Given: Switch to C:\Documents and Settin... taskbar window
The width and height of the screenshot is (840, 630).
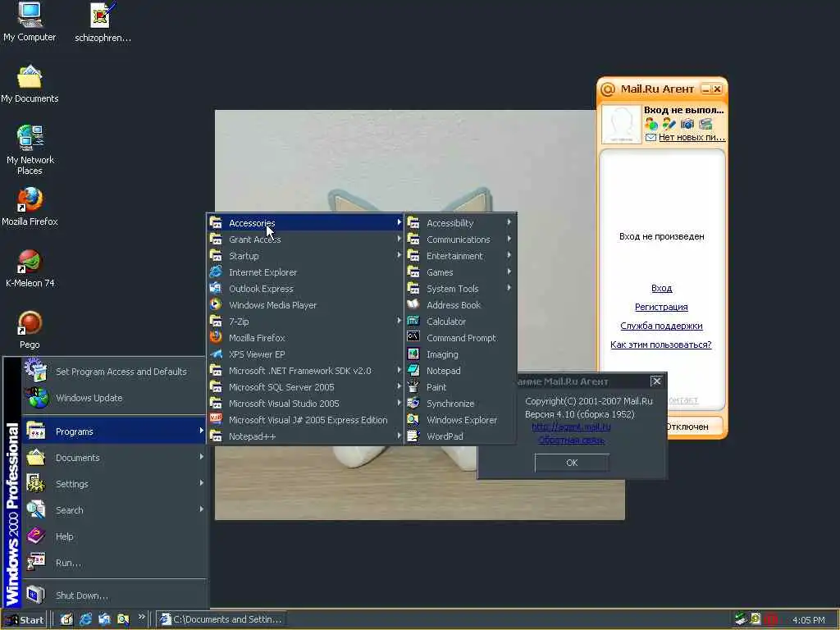Looking at the screenshot, I should coord(221,619).
